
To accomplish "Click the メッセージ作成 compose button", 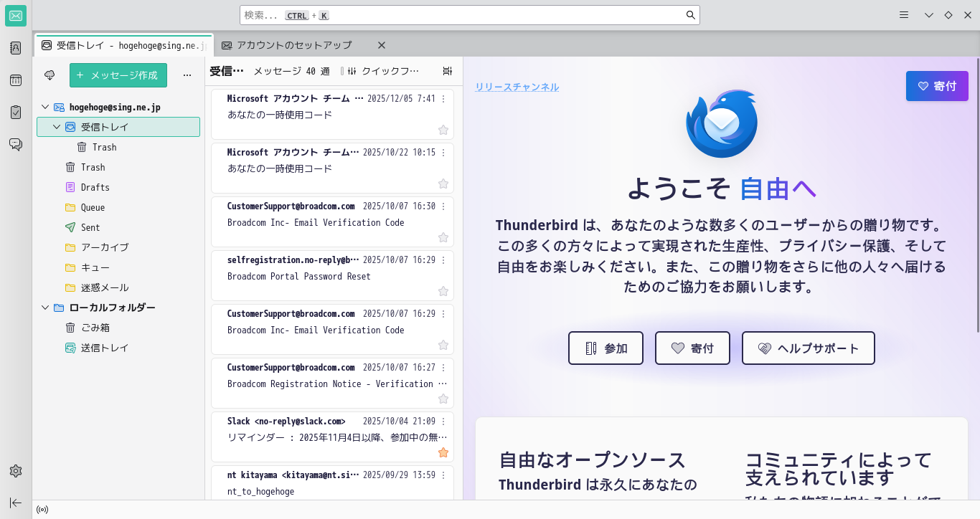I will [x=118, y=75].
